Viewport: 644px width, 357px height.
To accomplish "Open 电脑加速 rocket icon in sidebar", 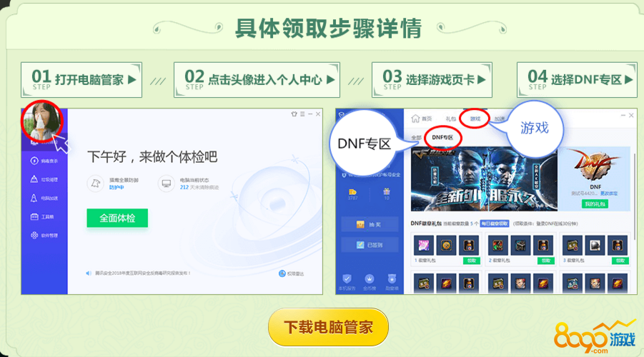I will click(34, 198).
